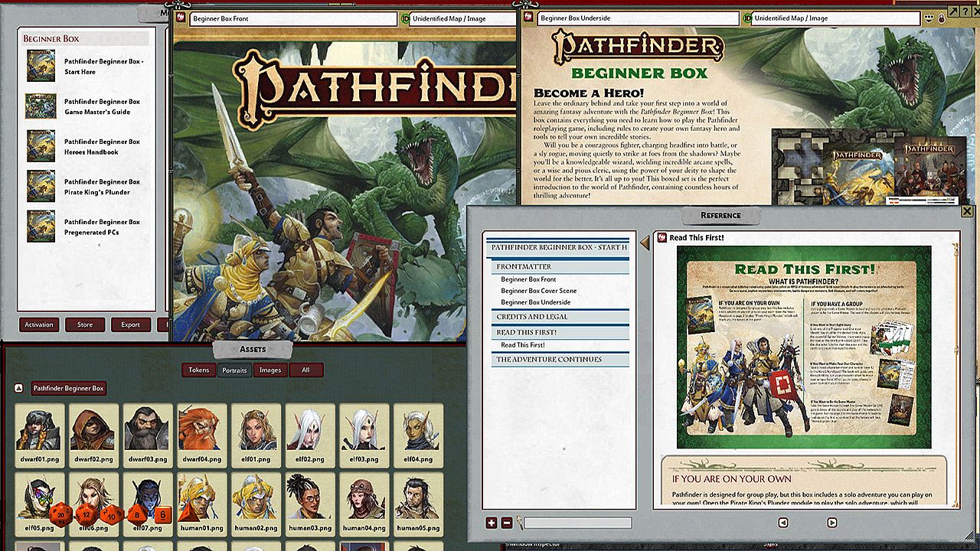This screenshot has height=551, width=980.
Task: Collapse the Reference index with the left arrow
Action: coord(644,242)
